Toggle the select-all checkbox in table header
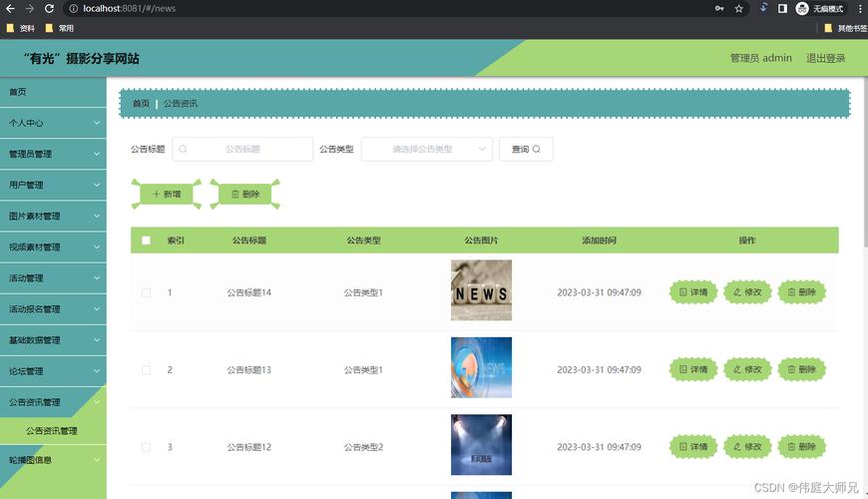 click(x=146, y=241)
